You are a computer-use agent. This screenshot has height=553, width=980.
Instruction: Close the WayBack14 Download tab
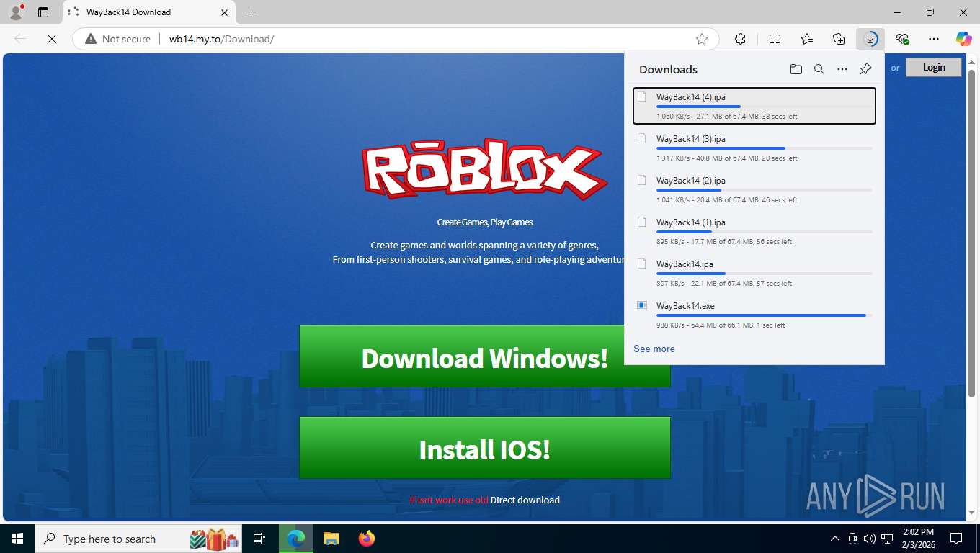click(224, 12)
